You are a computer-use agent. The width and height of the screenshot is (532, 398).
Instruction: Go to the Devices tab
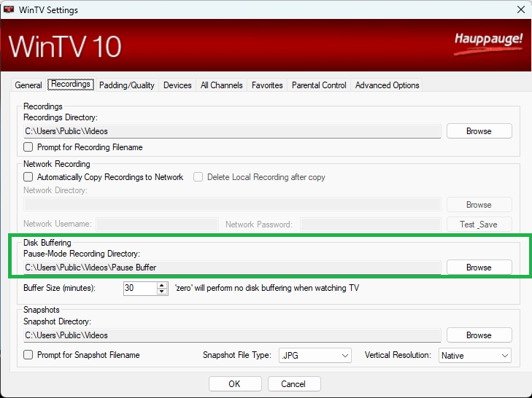[177, 85]
